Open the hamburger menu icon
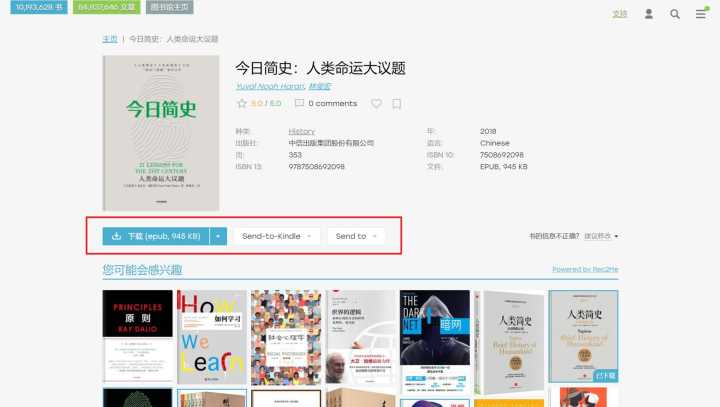Viewport: 720px width, 407px height. point(701,14)
